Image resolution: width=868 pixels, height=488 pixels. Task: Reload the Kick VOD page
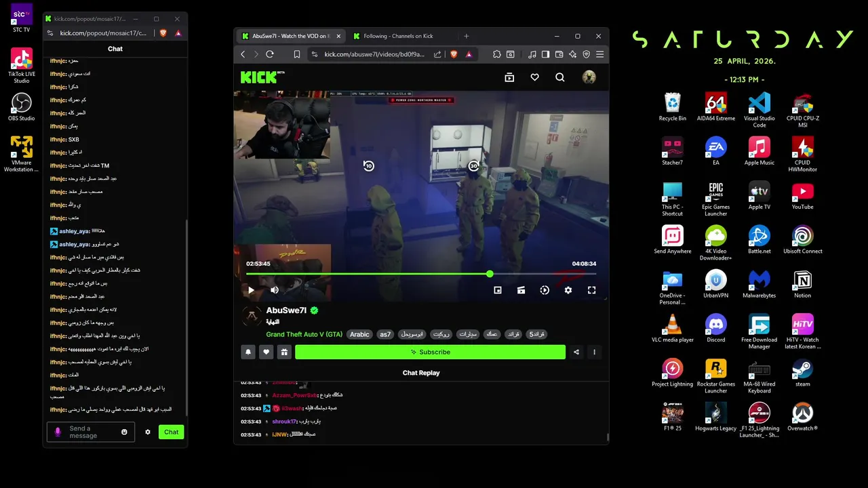click(x=270, y=54)
